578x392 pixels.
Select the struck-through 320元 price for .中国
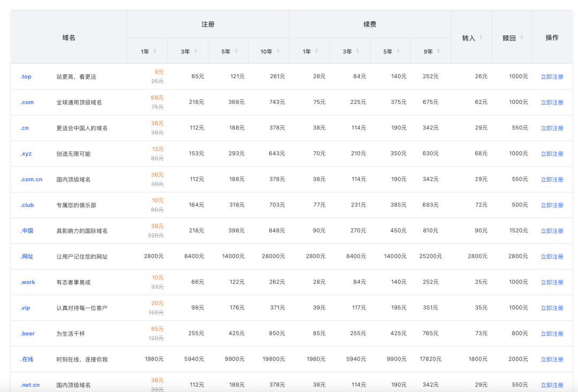[x=156, y=235]
